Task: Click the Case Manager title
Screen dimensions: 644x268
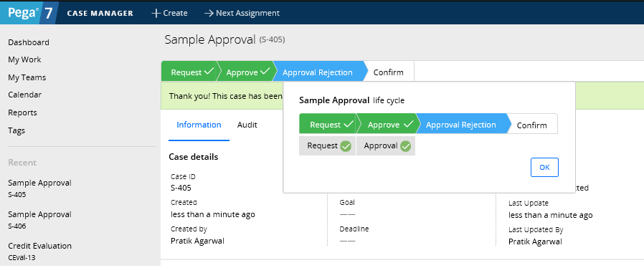Action: (100, 13)
